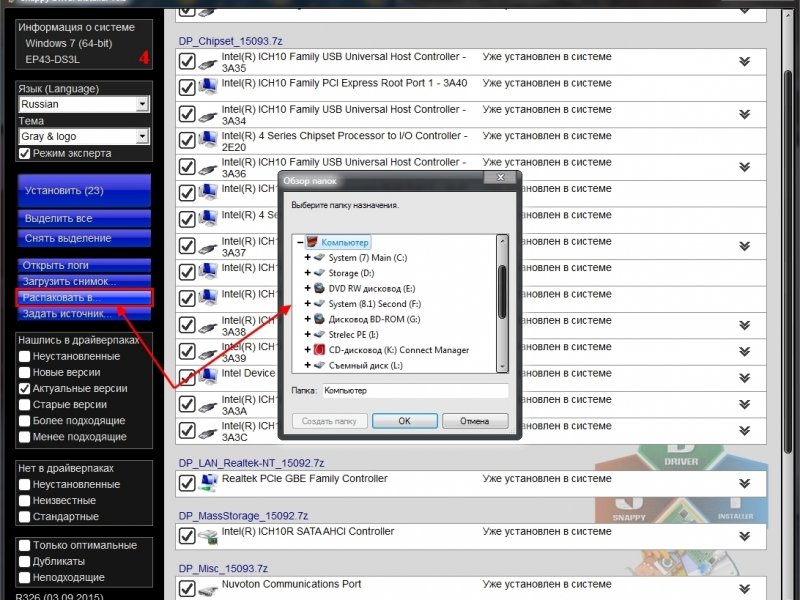The height and width of the screenshot is (600, 800).
Task: Close the Обзор папок dialog
Action: [501, 177]
